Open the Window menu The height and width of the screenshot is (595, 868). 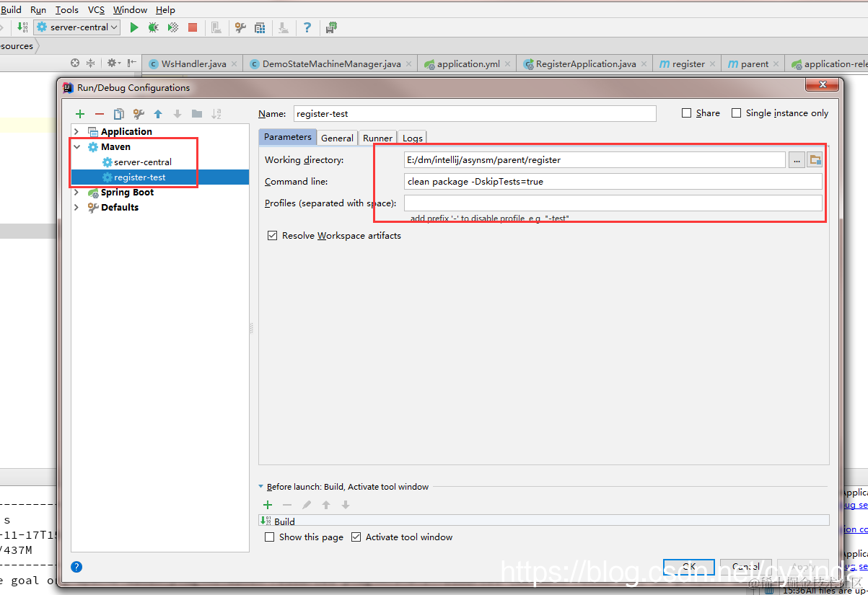point(130,10)
